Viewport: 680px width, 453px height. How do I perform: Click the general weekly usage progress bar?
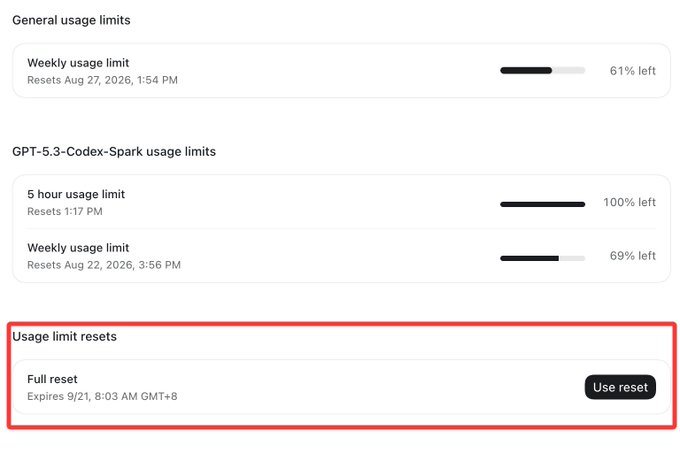543,70
